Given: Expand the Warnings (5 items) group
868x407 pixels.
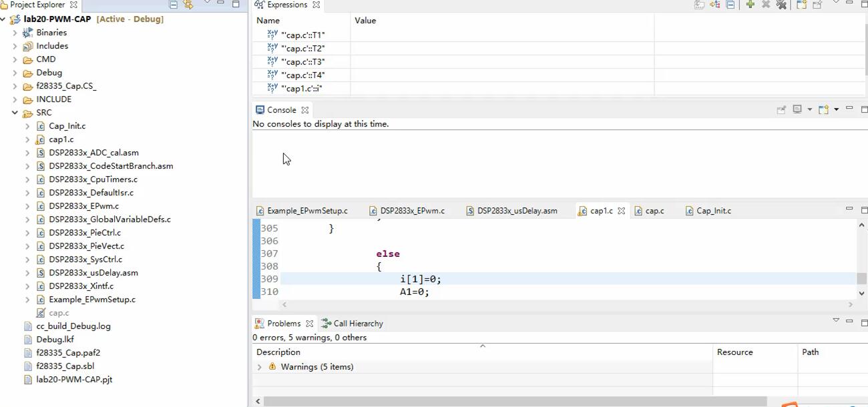Looking at the screenshot, I should (x=260, y=367).
